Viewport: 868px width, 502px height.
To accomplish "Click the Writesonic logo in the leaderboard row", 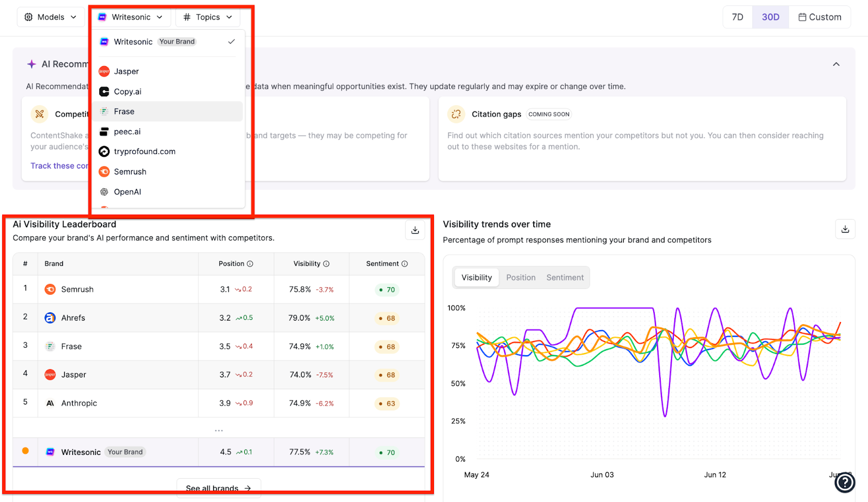I will point(50,452).
